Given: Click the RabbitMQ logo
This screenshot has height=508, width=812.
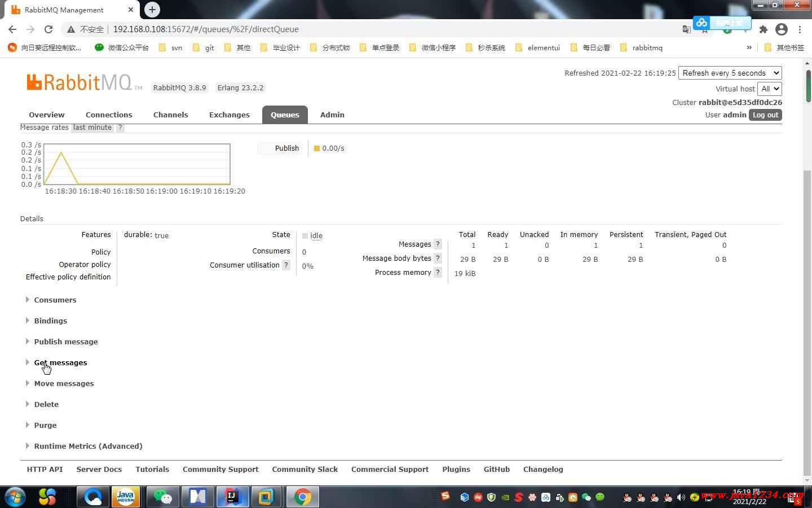Looking at the screenshot, I should point(84,82).
